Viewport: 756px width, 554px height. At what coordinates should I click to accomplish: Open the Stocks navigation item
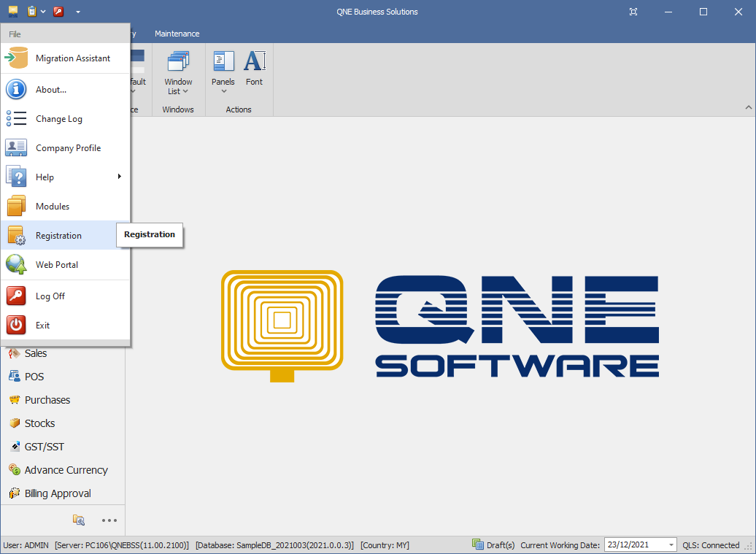tap(39, 423)
